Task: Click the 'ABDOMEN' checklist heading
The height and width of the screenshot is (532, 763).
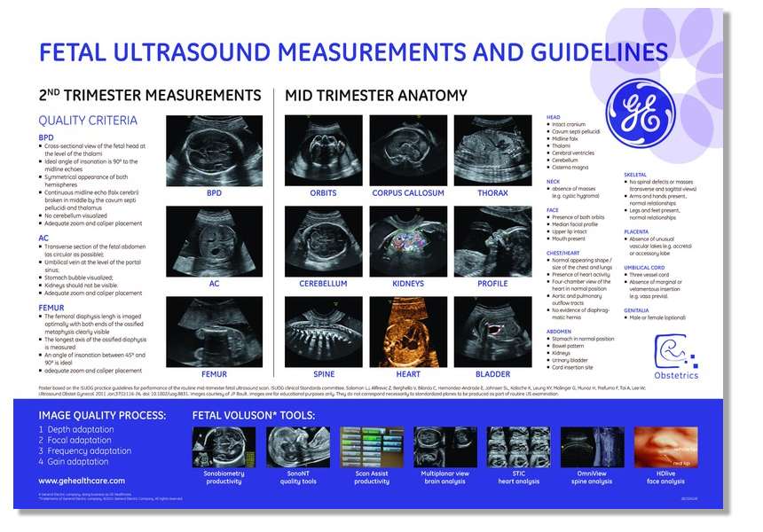Action: (559, 331)
